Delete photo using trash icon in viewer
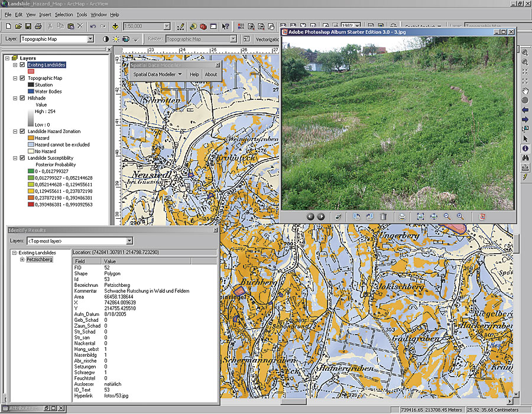 [x=384, y=217]
